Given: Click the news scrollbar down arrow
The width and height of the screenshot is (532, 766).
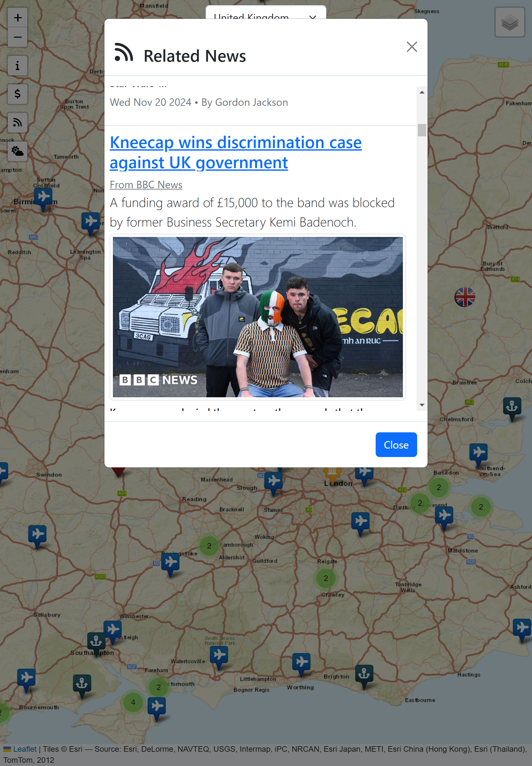Looking at the screenshot, I should pos(422,405).
